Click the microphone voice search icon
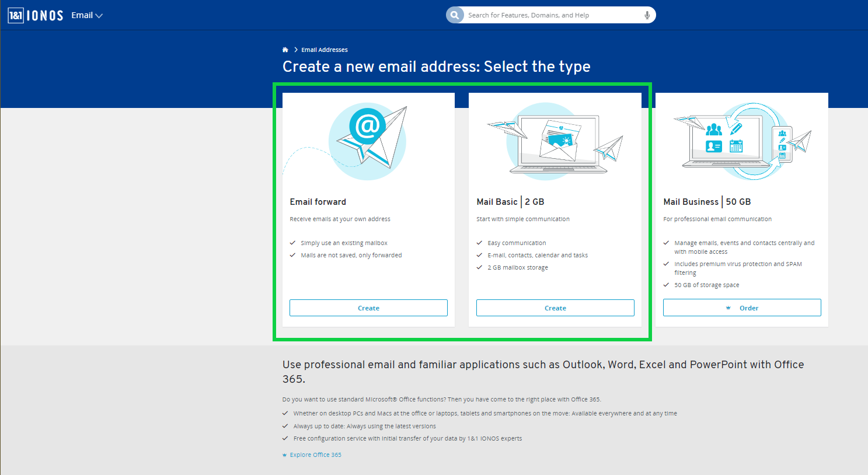Screen dimensions: 868x475 (x=647, y=15)
